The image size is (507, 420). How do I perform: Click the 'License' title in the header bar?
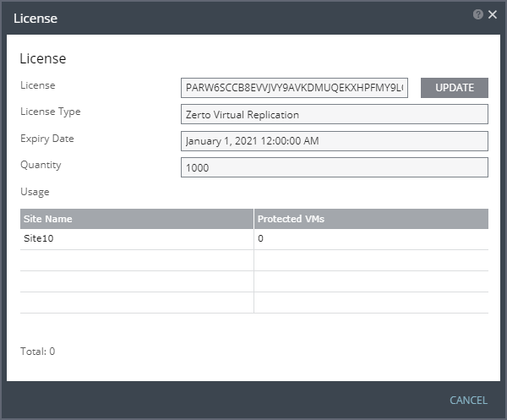(35, 19)
